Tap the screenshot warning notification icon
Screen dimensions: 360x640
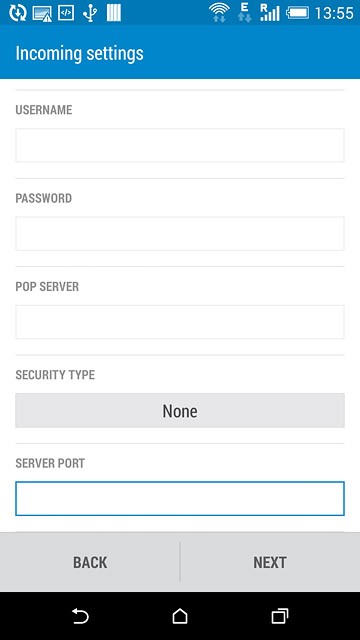(x=42, y=13)
